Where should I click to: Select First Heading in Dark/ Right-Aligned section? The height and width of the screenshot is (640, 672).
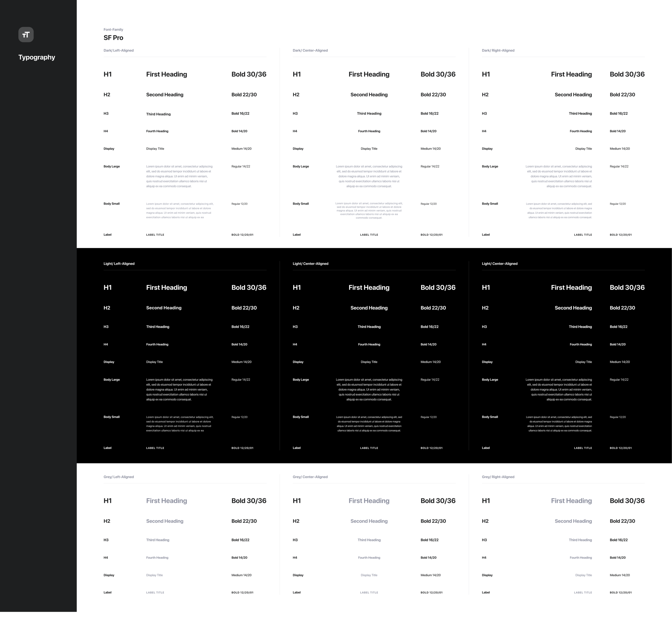(571, 74)
